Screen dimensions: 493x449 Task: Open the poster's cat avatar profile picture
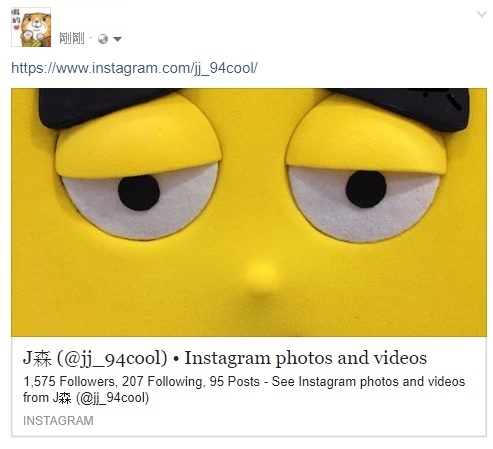point(31,27)
